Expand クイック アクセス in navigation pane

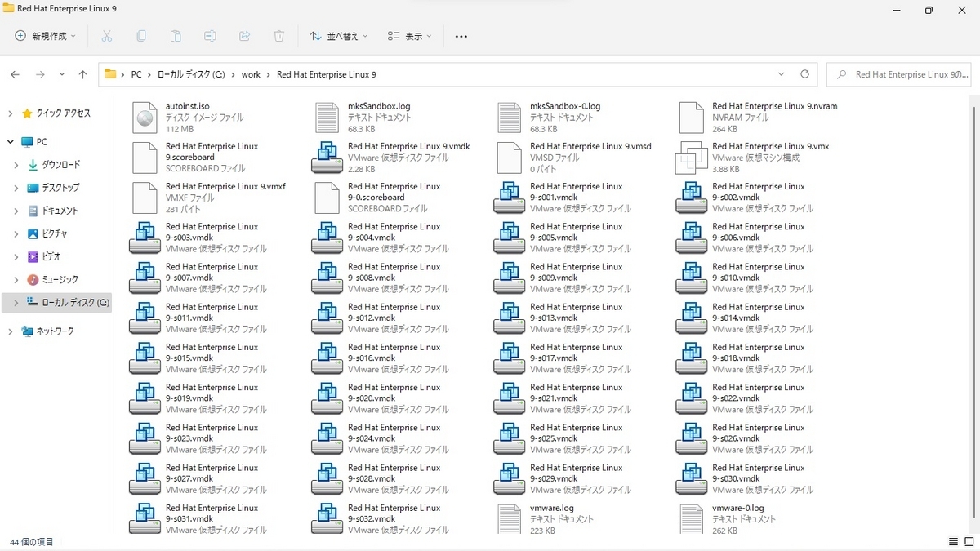(11, 113)
